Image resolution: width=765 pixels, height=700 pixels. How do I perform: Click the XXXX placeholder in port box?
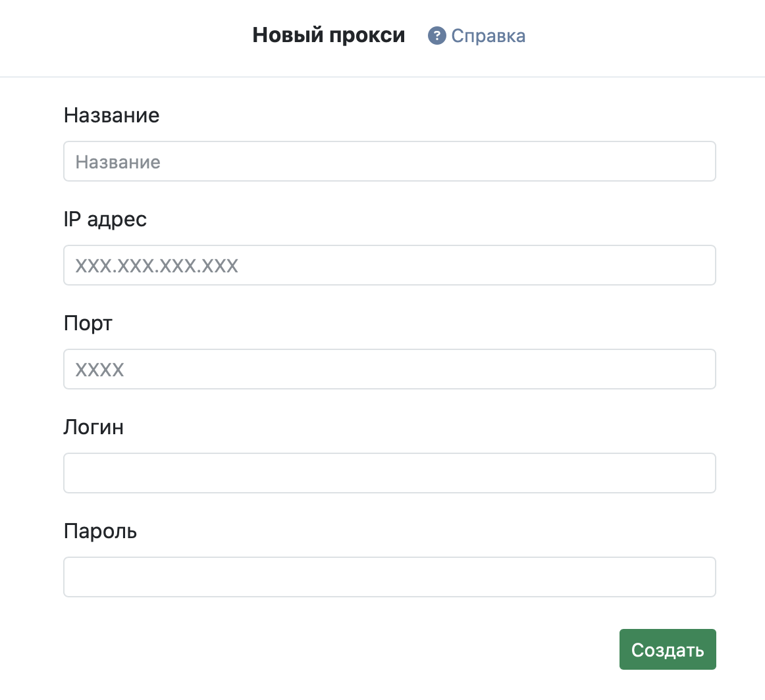point(99,370)
